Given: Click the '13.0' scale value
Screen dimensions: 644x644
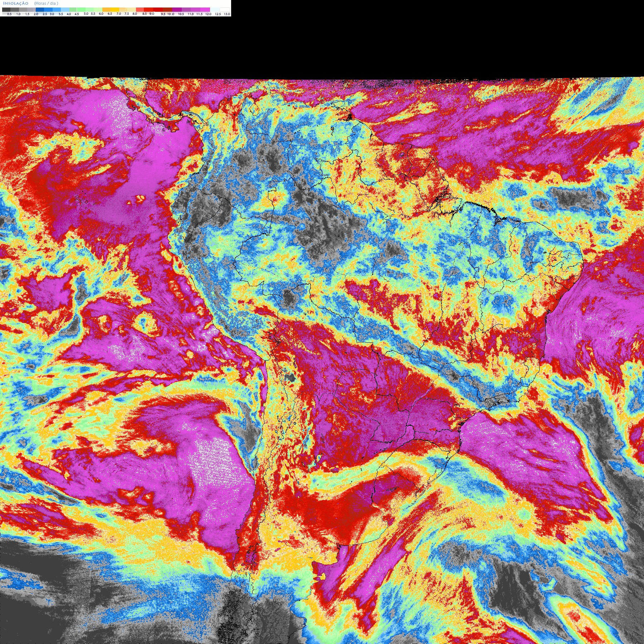Looking at the screenshot, I should [x=227, y=14].
